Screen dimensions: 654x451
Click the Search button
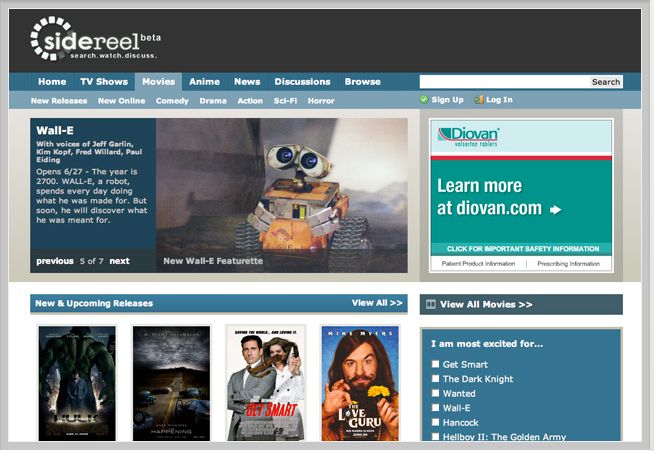pyautogui.click(x=606, y=82)
